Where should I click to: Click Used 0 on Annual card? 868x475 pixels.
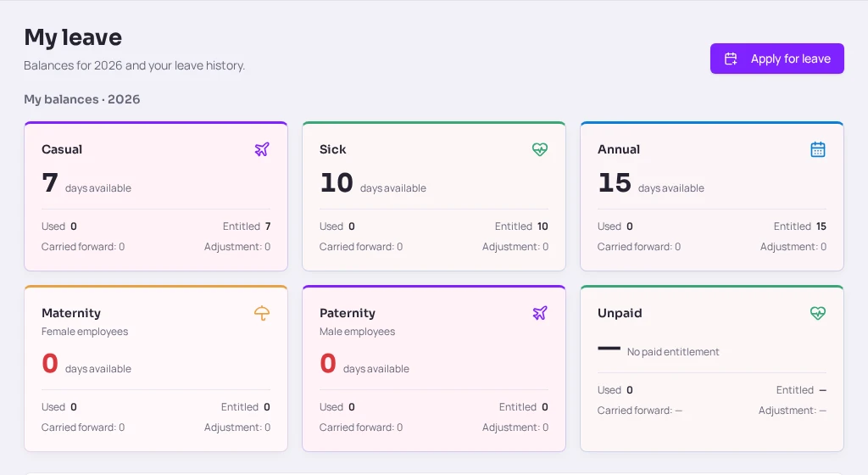tap(615, 226)
